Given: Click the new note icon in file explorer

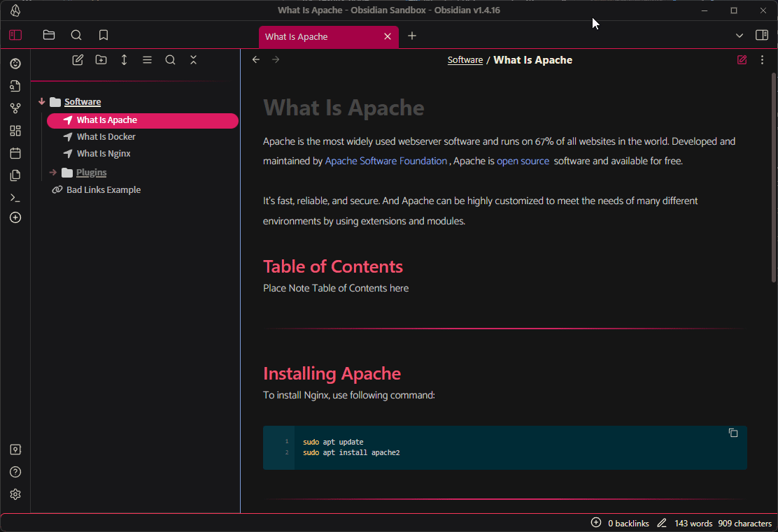Looking at the screenshot, I should (78, 60).
